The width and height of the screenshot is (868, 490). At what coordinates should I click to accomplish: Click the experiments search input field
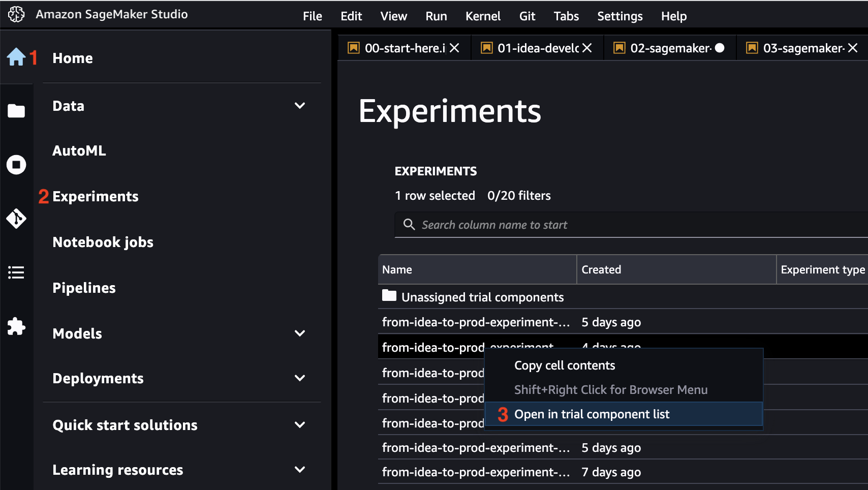coord(631,225)
